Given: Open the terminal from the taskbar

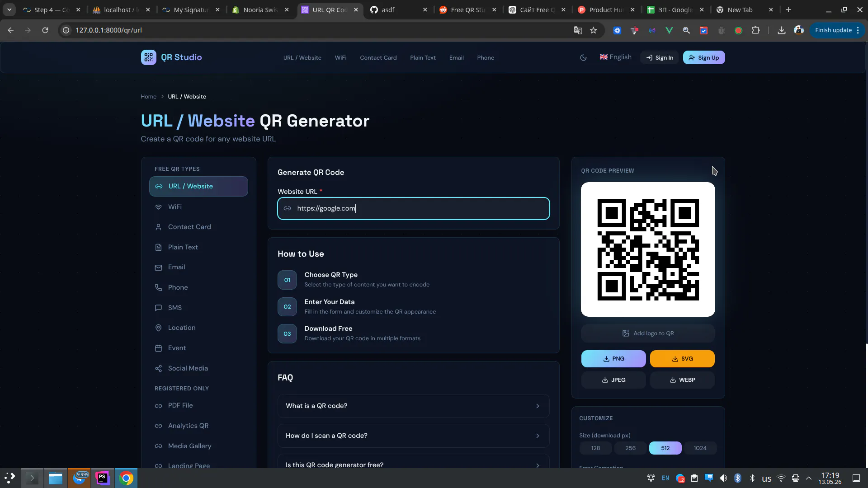Looking at the screenshot, I should pyautogui.click(x=32, y=478).
